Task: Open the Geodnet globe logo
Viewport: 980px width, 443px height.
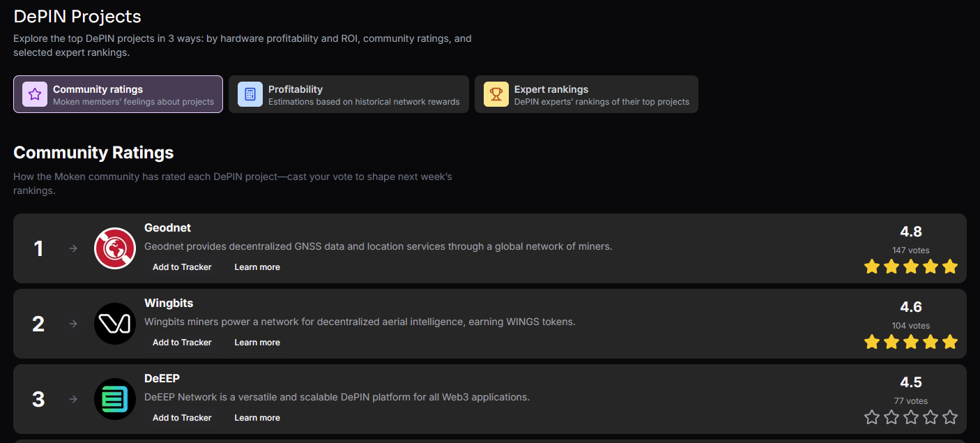Action: coord(115,248)
